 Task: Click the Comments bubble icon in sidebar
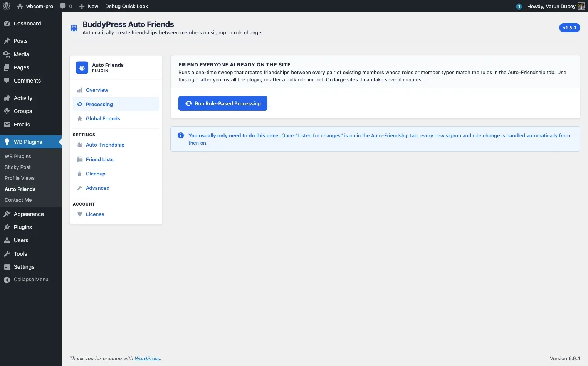coord(7,81)
